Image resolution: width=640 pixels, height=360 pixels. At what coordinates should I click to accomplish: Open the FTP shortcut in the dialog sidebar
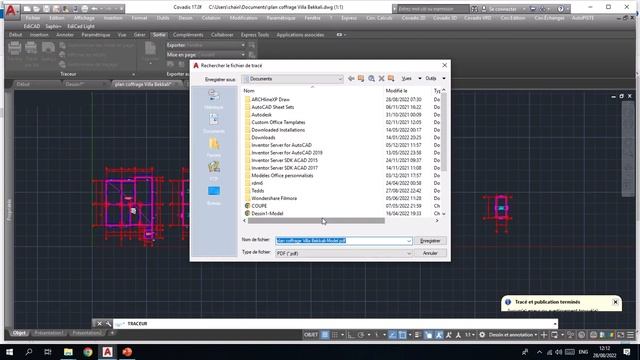click(x=214, y=171)
